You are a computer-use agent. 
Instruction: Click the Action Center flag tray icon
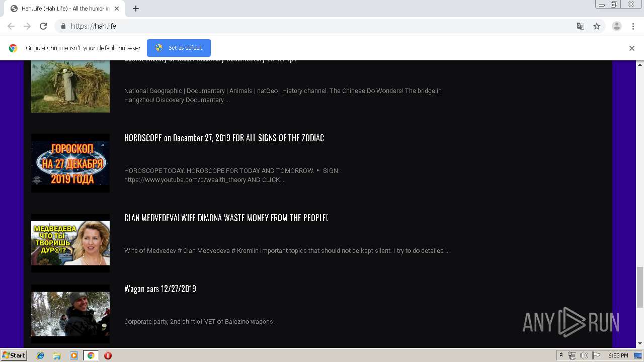(596, 355)
